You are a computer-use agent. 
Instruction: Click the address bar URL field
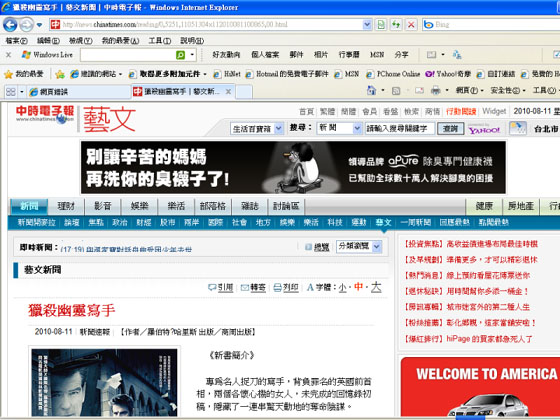(x=211, y=25)
